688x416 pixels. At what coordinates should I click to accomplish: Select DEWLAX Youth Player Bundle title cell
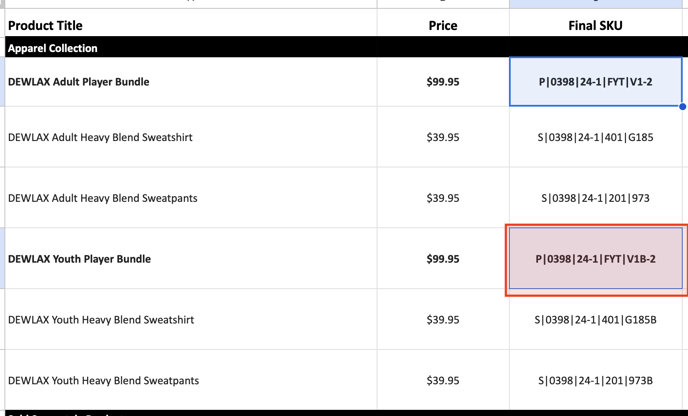pyautogui.click(x=79, y=259)
